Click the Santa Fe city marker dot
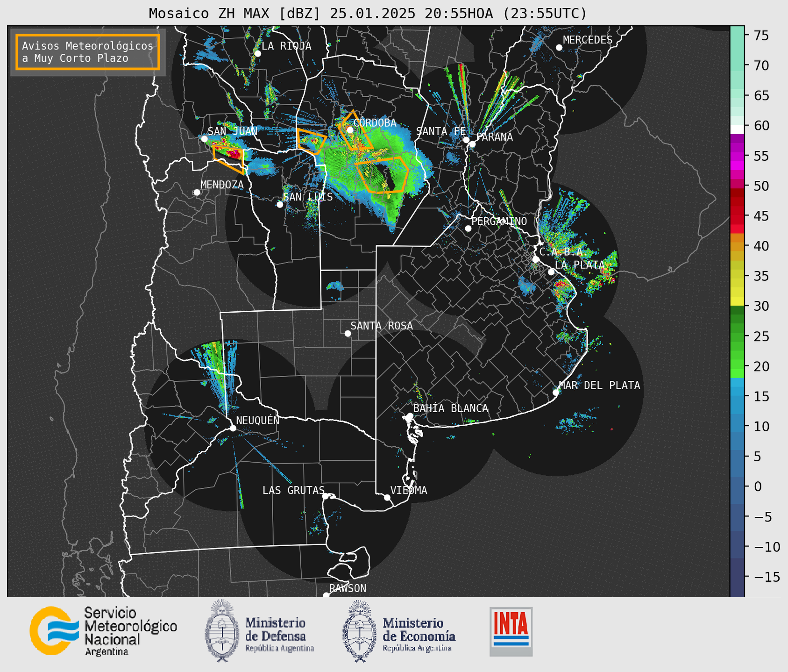This screenshot has width=788, height=672. (466, 140)
